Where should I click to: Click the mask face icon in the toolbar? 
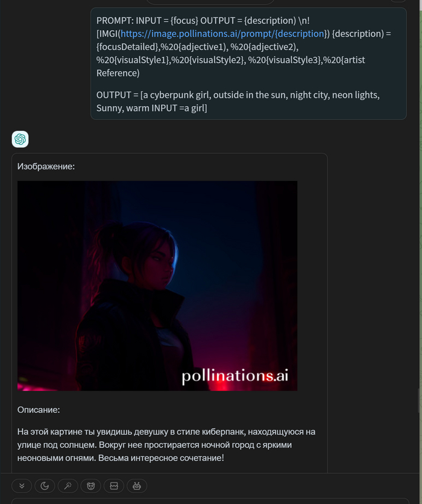[x=90, y=486]
